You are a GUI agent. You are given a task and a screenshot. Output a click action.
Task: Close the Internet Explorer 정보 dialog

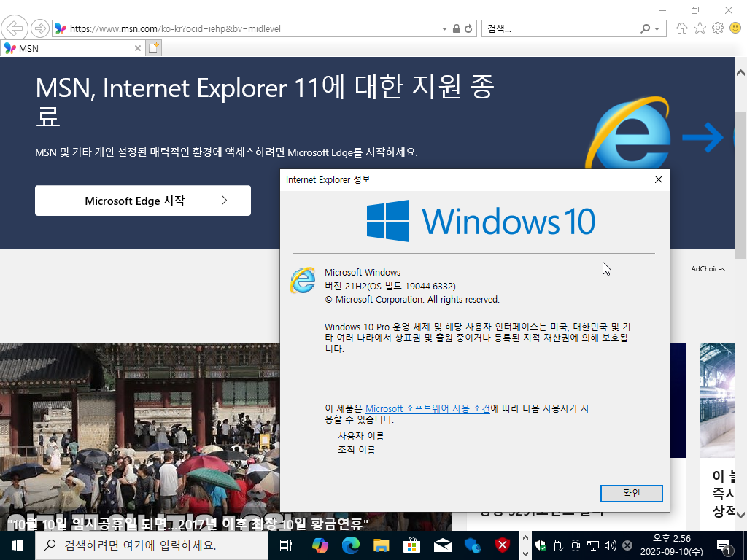659,179
